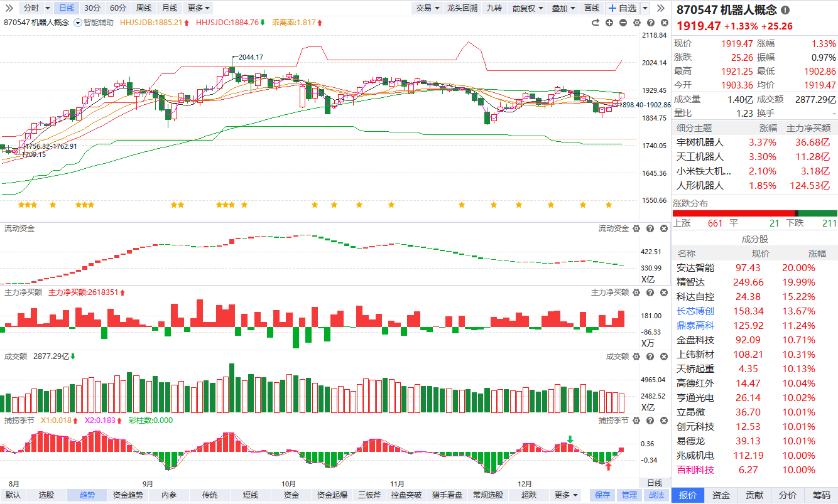Click the 保存 button
This screenshot has height=504, width=838.
pyautogui.click(x=602, y=495)
